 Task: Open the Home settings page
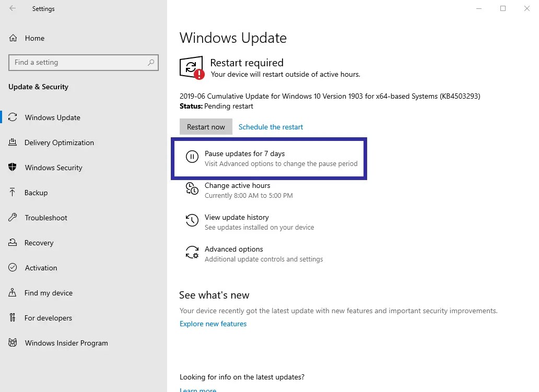[34, 38]
